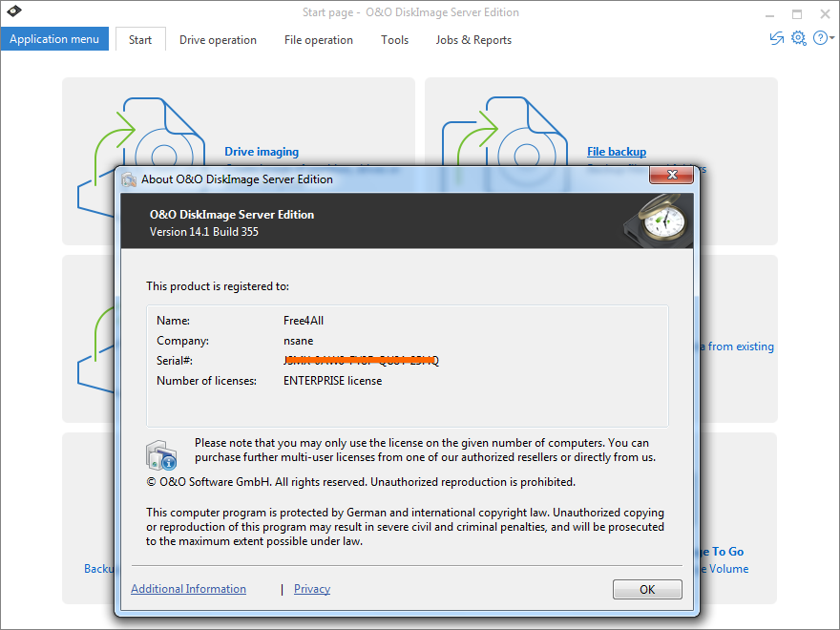Image resolution: width=840 pixels, height=630 pixels.
Task: Confirm the About dialog with OK
Action: tap(647, 589)
